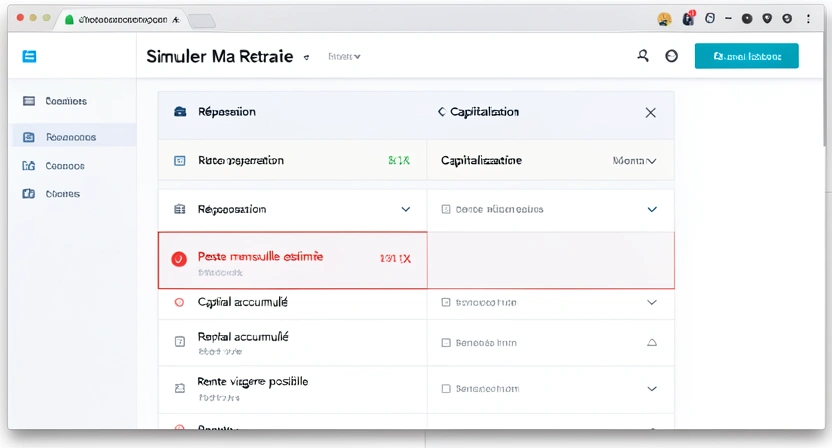Click the clock-like browser extension icon

pyautogui.click(x=709, y=19)
